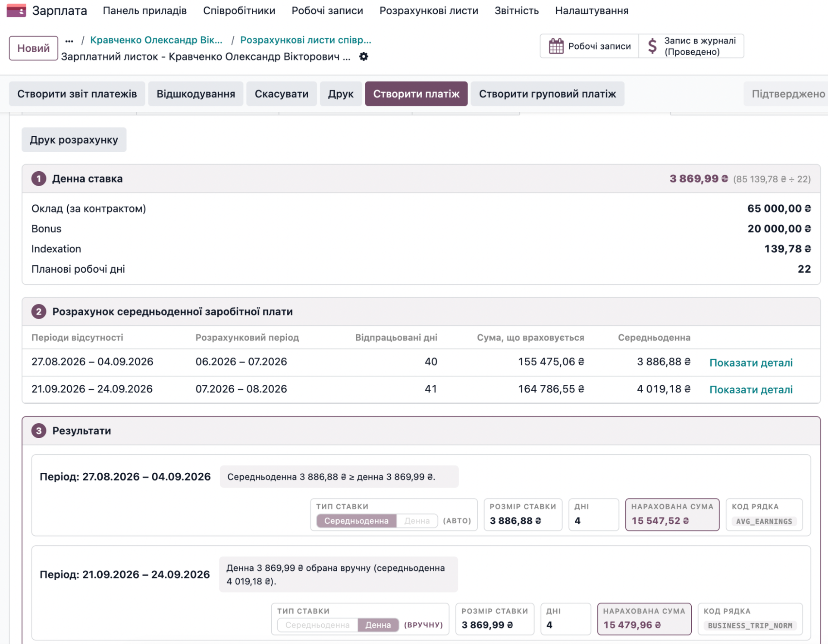Click the Відшкодування button
The width and height of the screenshot is (828, 644).
point(196,94)
